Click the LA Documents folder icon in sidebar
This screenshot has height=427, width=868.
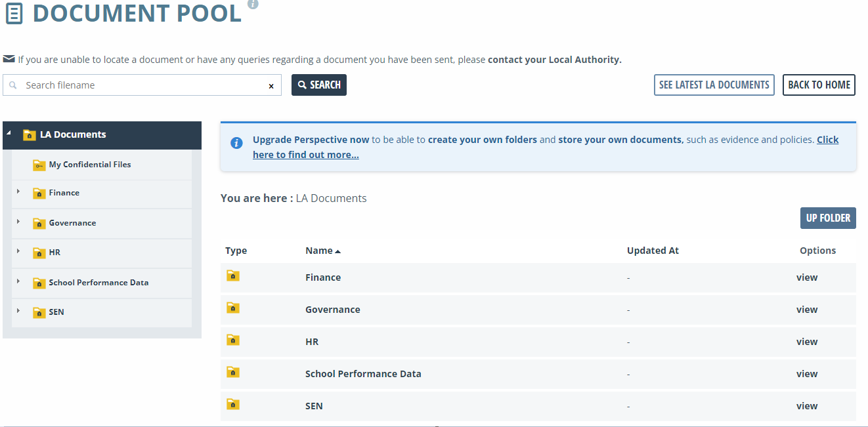point(29,134)
